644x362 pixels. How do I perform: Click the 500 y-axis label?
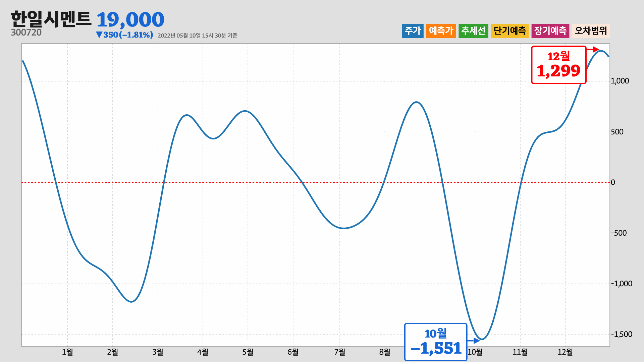(x=617, y=132)
